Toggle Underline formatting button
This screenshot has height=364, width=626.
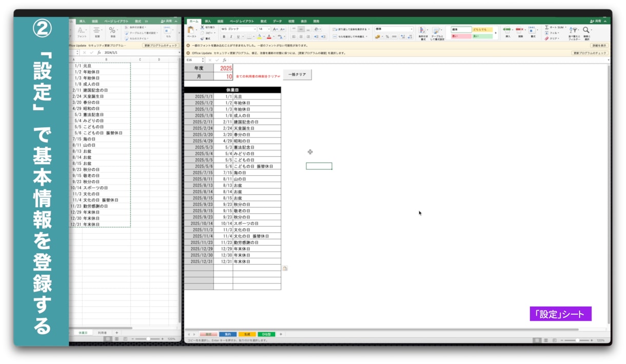[x=238, y=36]
